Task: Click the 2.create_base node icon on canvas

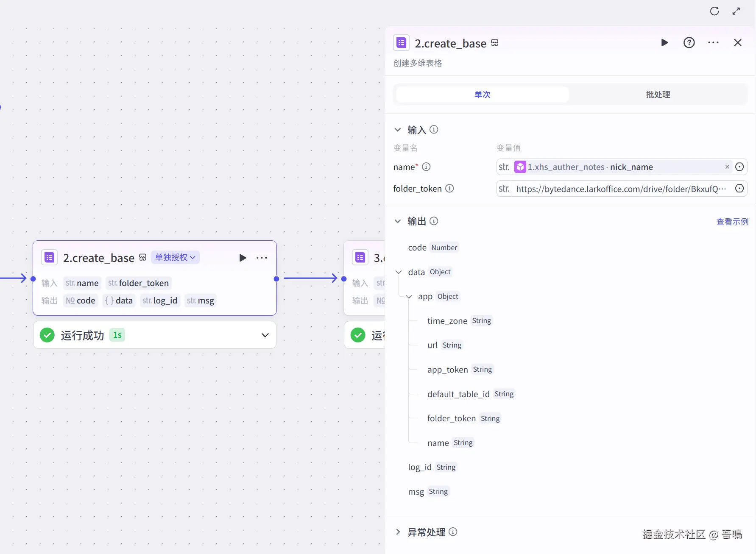Action: [x=49, y=257]
